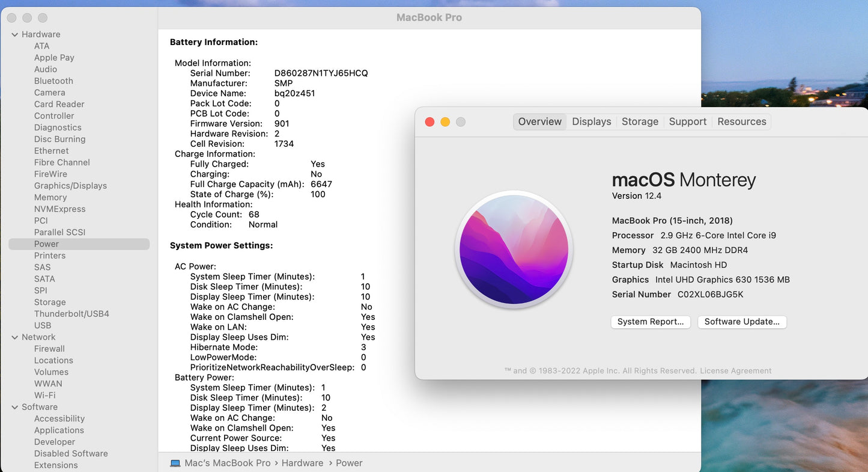
Task: Close the About This Mac window
Action: point(429,122)
